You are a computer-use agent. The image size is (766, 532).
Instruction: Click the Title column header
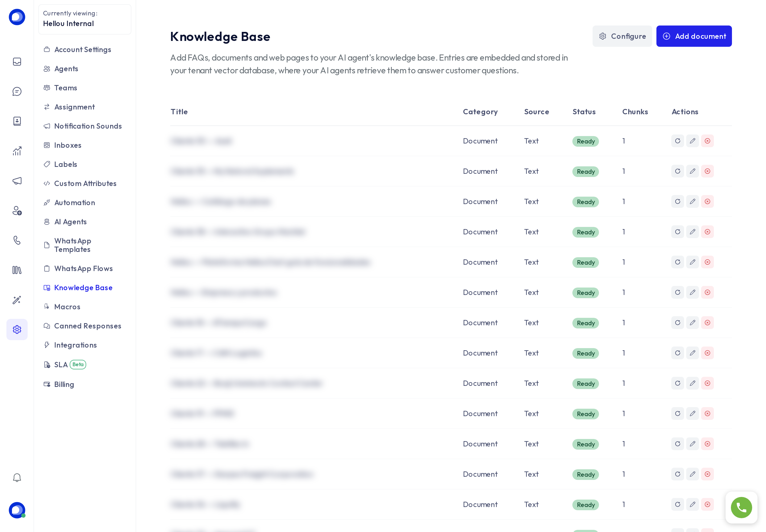tap(179, 112)
